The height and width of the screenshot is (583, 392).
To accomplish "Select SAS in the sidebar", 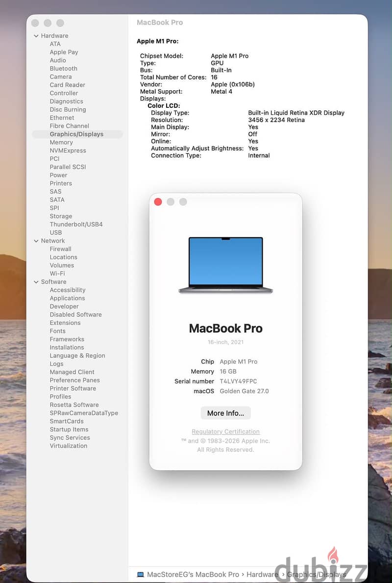I will [x=55, y=192].
